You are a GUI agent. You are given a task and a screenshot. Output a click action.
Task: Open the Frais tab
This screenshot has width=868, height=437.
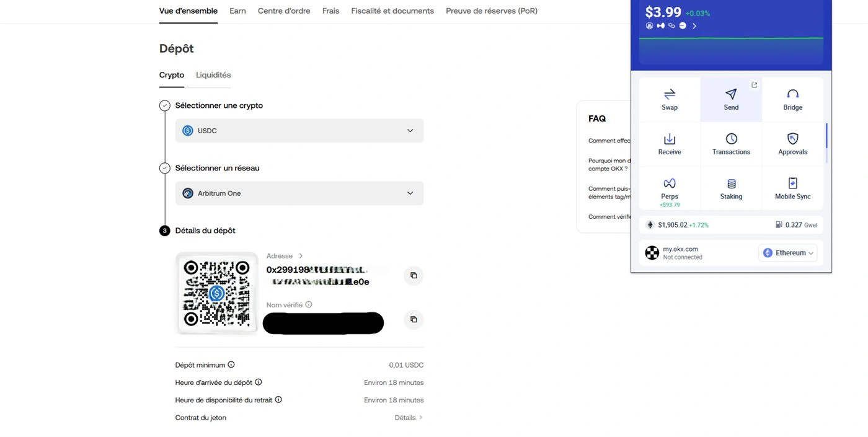(331, 11)
